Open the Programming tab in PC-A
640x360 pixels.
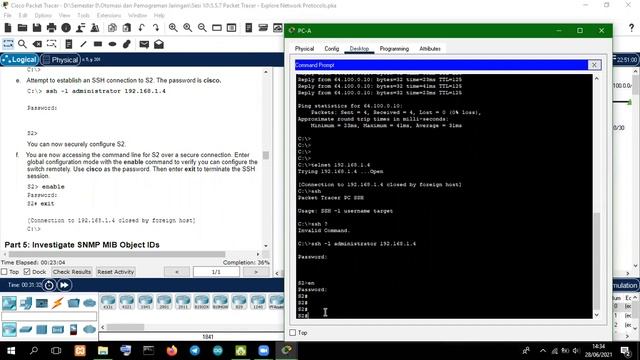tap(394, 49)
